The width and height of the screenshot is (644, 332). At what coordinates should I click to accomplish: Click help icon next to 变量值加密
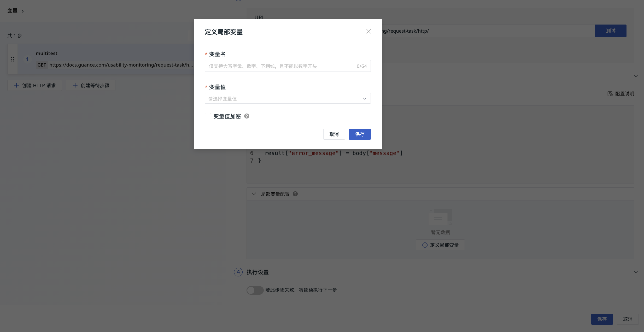[x=247, y=116]
